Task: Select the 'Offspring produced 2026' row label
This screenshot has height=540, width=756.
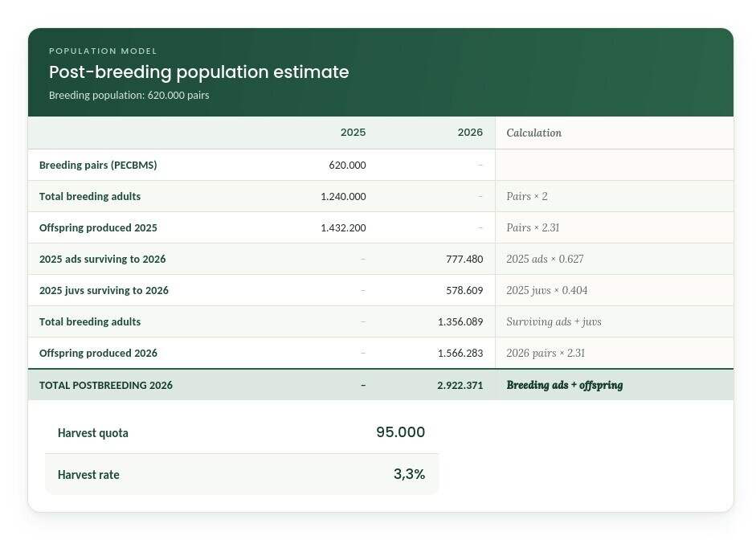Action: click(x=98, y=353)
